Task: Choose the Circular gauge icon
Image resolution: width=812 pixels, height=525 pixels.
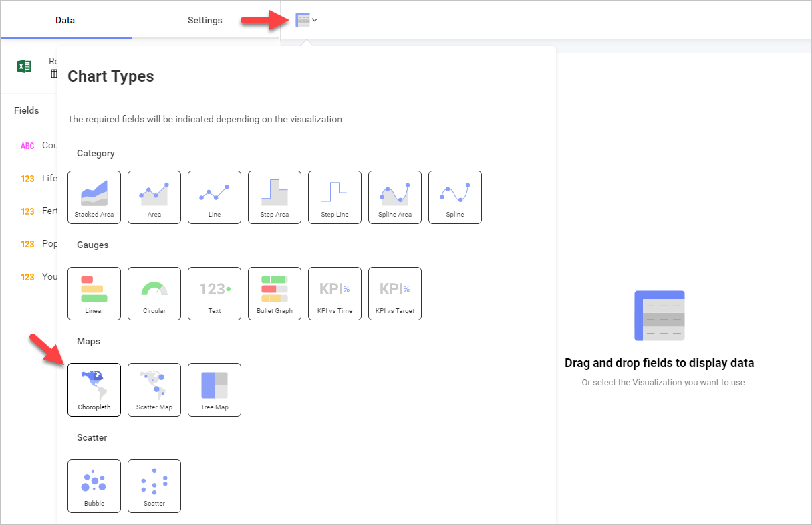Action: (154, 293)
